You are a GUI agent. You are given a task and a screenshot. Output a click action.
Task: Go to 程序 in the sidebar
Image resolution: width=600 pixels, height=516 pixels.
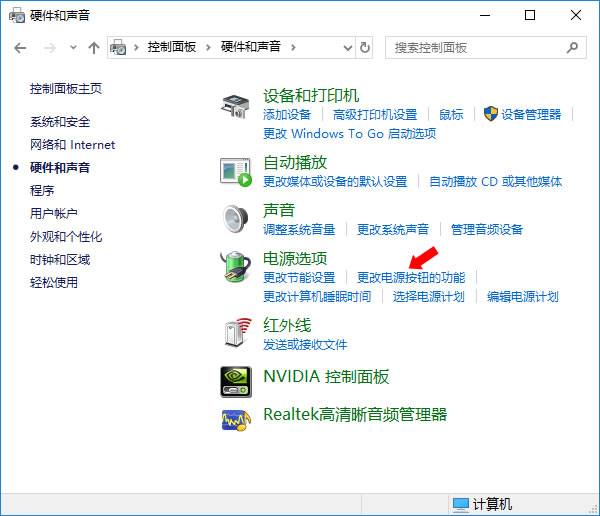pos(42,191)
